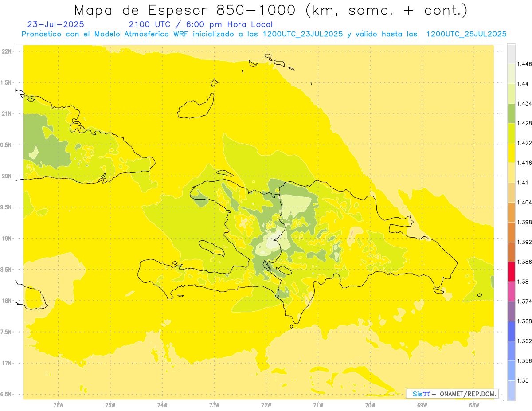Click the latitude label '22N'

[x=7, y=51]
